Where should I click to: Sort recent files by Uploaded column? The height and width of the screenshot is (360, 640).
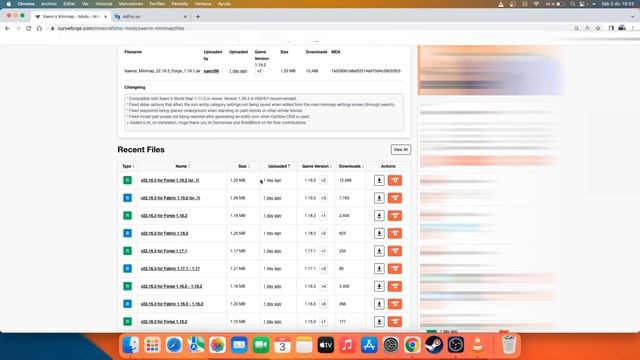point(279,166)
